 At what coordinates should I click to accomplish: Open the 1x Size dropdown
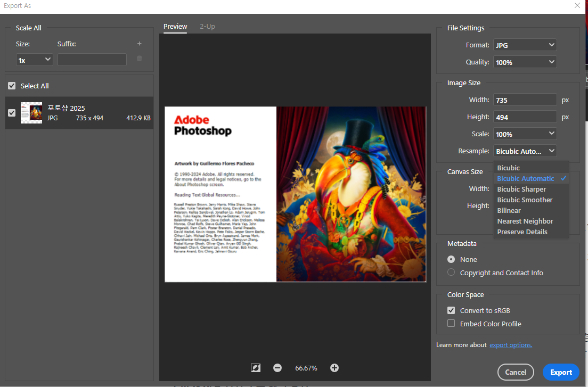[x=34, y=60]
